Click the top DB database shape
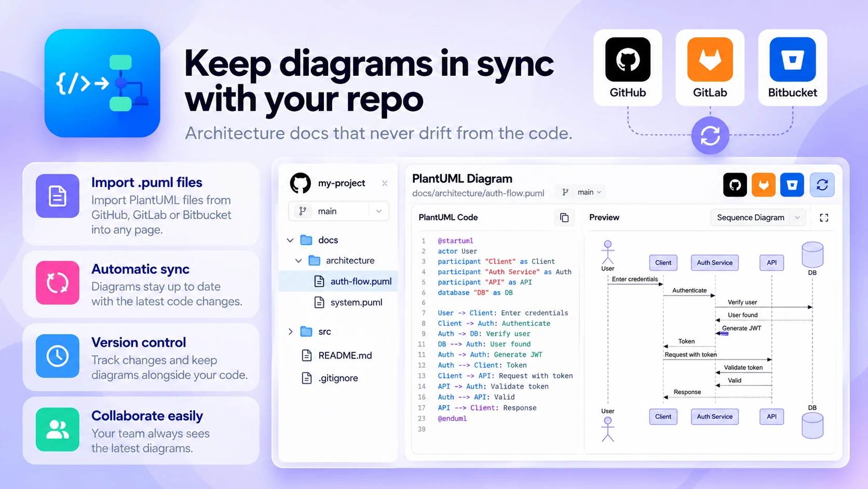Image resolution: width=868 pixels, height=489 pixels. tap(812, 254)
